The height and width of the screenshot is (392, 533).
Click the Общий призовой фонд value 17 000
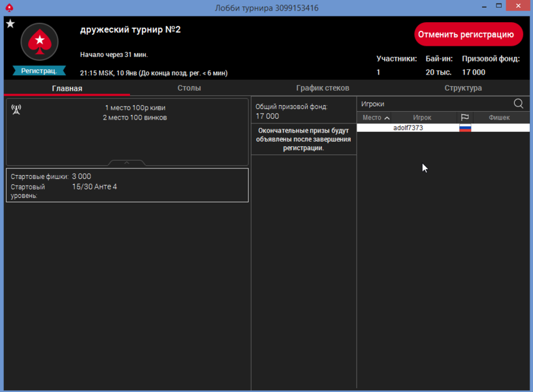tap(267, 116)
